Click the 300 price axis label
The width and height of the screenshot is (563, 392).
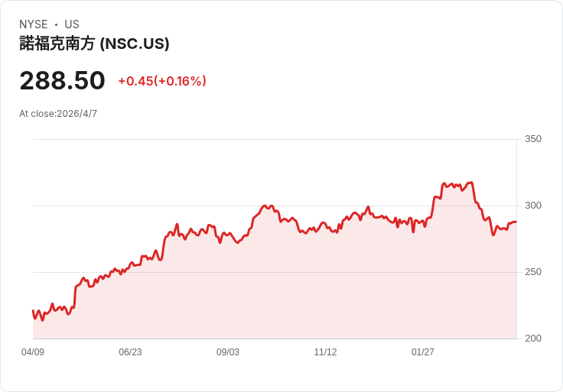(x=533, y=206)
